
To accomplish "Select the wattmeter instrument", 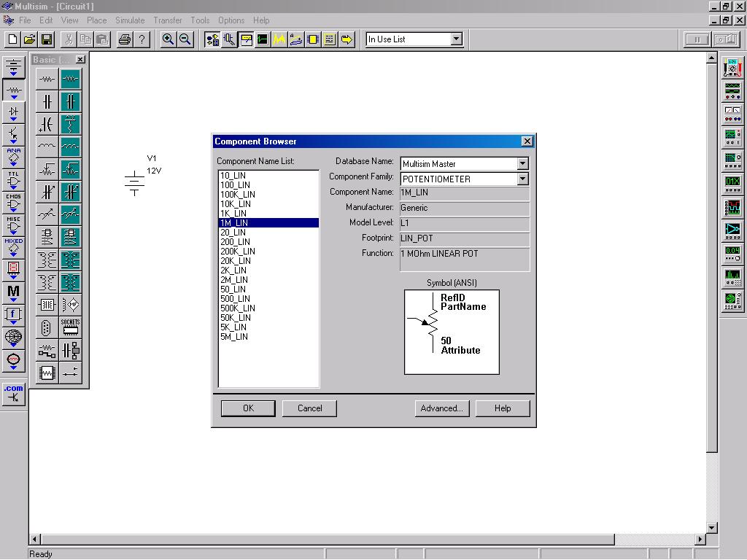I will tap(732, 114).
